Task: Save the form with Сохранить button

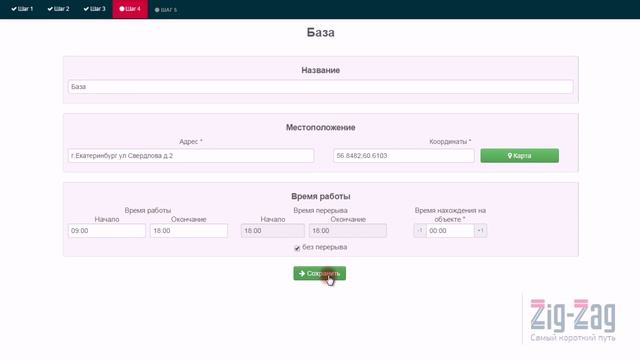Action: (x=320, y=273)
